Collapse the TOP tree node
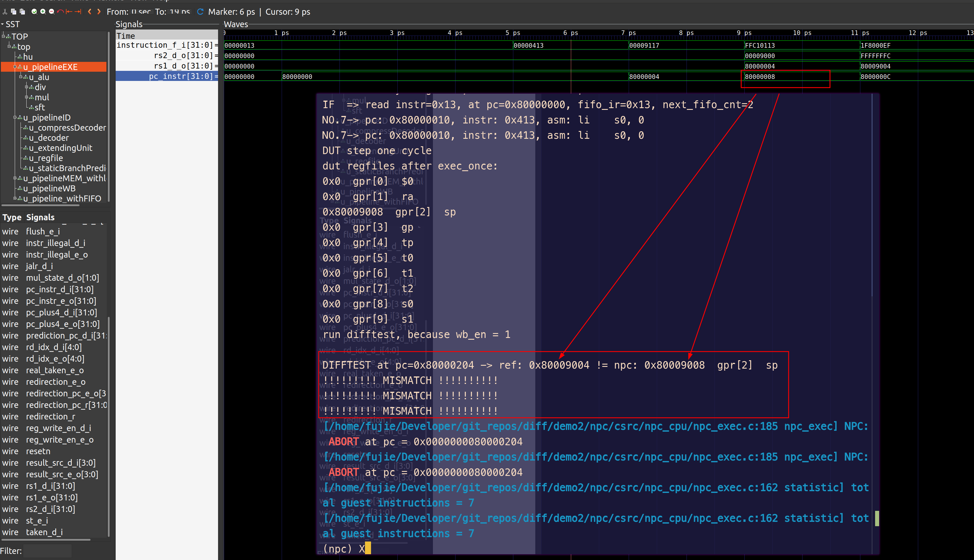 point(3,36)
